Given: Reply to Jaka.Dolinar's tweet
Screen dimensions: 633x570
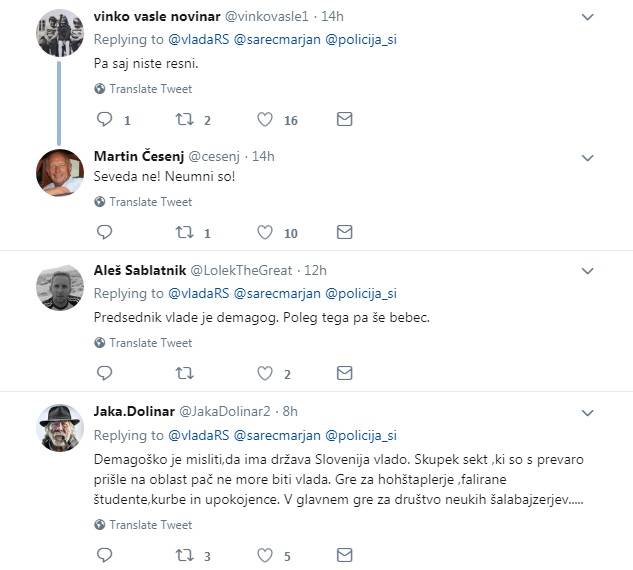Looking at the screenshot, I should coord(105,555).
